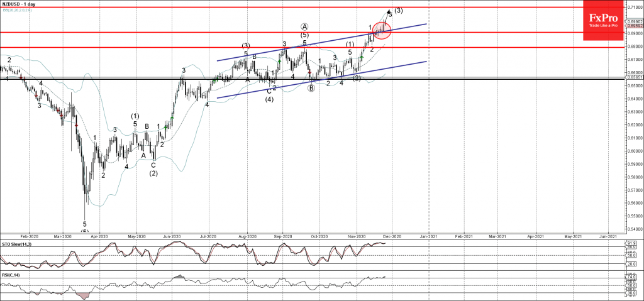
Task: Click the Jun-2021 date on time axis
Action: [606, 236]
